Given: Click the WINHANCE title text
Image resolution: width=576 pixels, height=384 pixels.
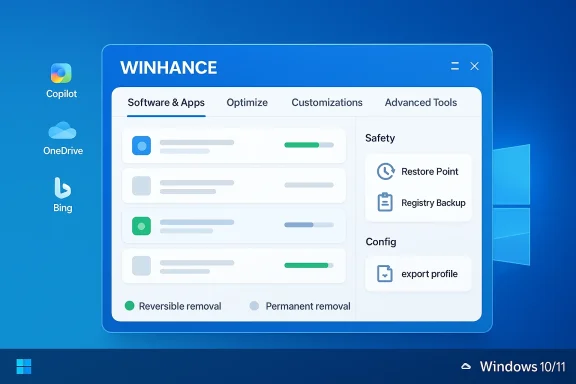Looking at the screenshot, I should tap(169, 68).
